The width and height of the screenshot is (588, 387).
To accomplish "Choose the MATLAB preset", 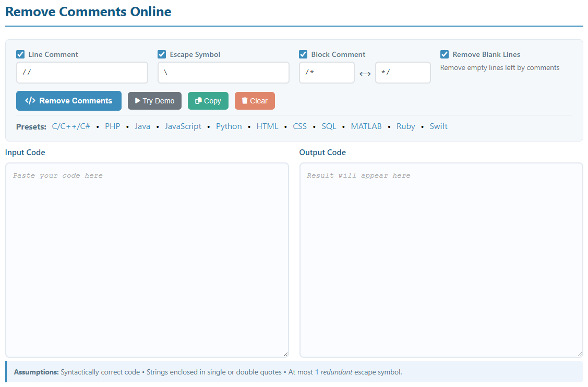I will click(x=366, y=126).
